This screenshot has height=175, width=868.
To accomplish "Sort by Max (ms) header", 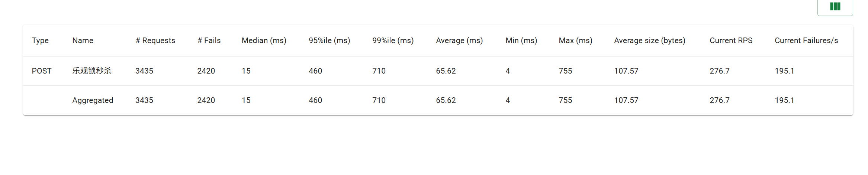I will tap(576, 40).
